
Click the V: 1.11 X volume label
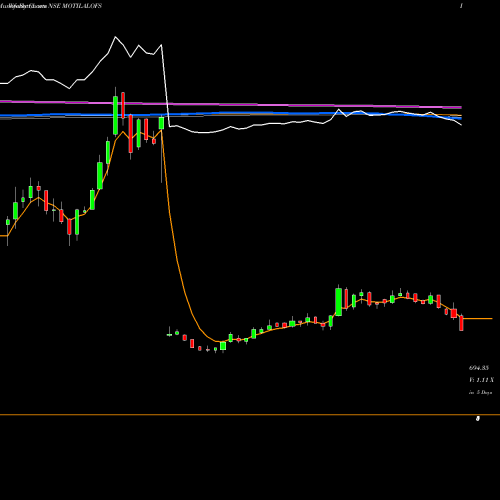(x=481, y=380)
